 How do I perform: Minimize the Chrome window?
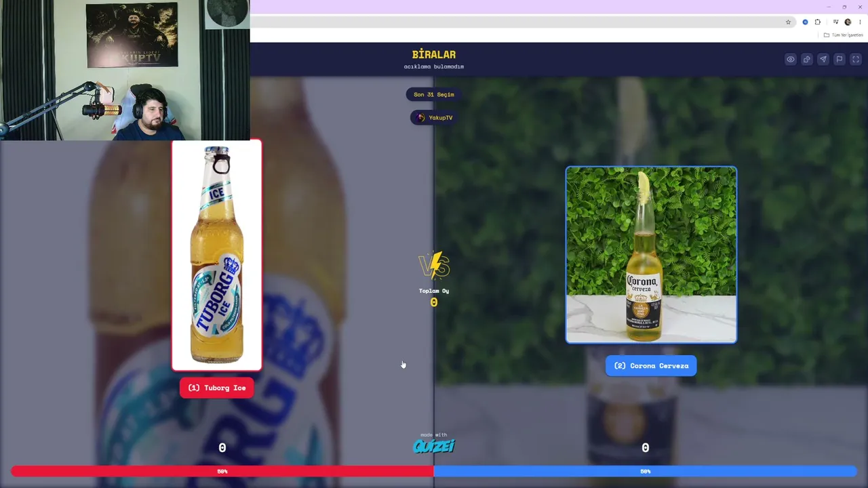[x=828, y=7]
